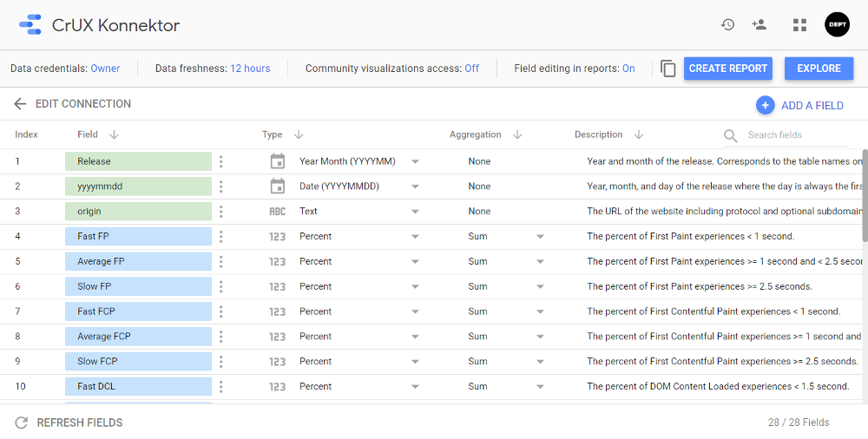This screenshot has height=439, width=868.
Task: Click the Explore button
Action: point(819,69)
